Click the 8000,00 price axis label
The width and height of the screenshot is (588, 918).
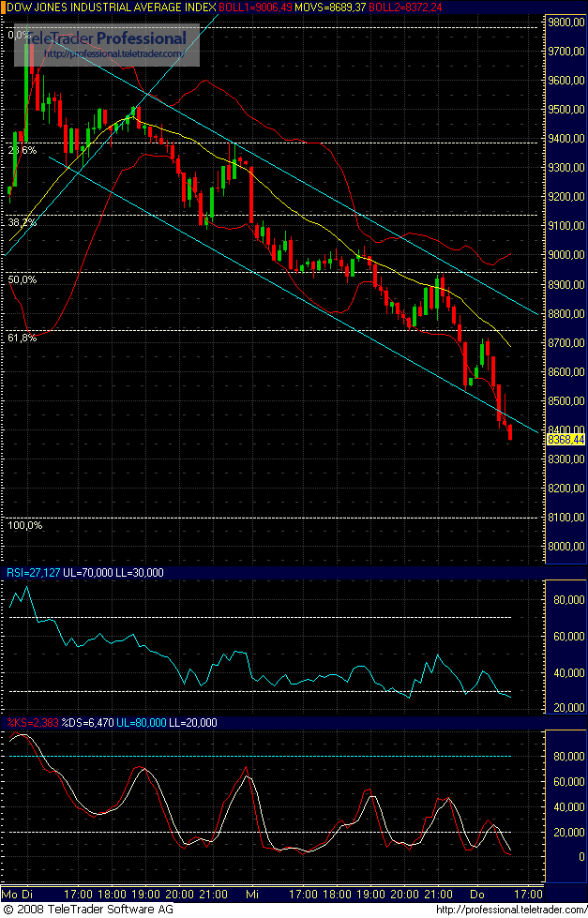[x=566, y=547]
